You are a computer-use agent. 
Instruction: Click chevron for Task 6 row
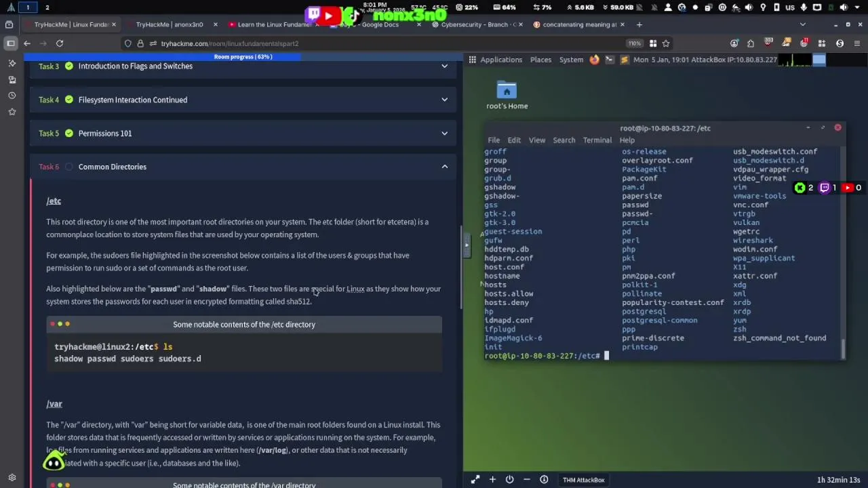click(445, 167)
